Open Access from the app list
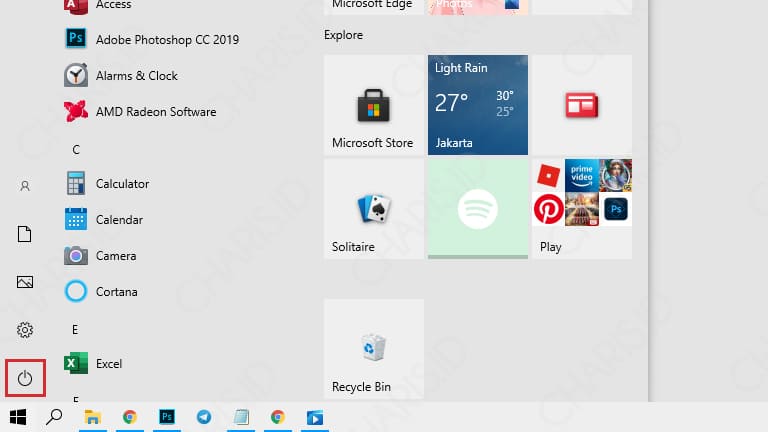The width and height of the screenshot is (768, 432). click(98, 5)
